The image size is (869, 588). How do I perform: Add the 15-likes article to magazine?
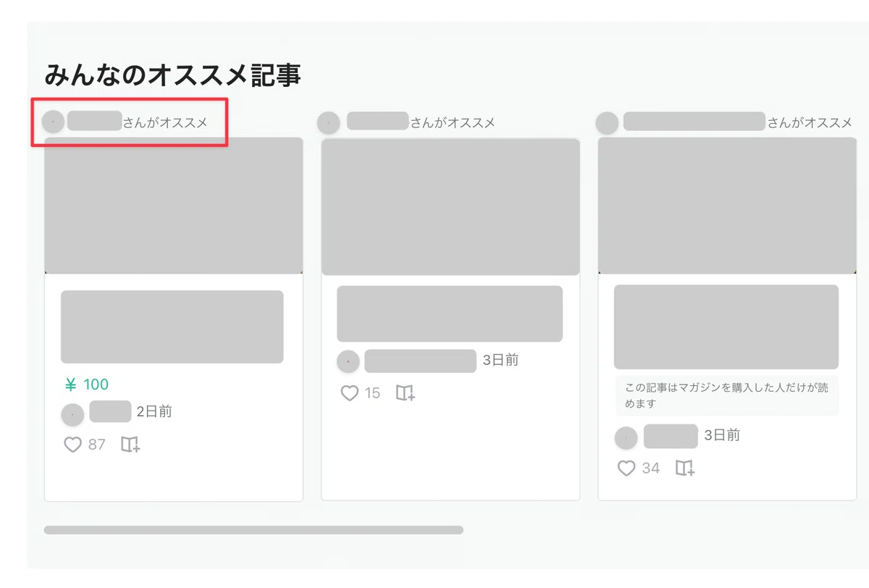pyautogui.click(x=406, y=393)
